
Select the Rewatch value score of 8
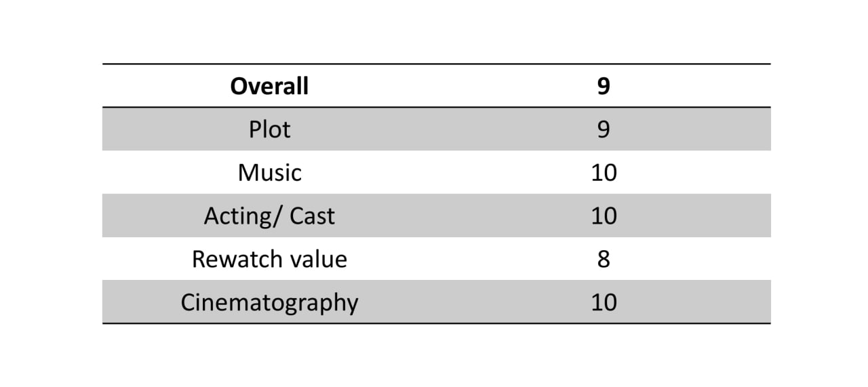pyautogui.click(x=604, y=259)
